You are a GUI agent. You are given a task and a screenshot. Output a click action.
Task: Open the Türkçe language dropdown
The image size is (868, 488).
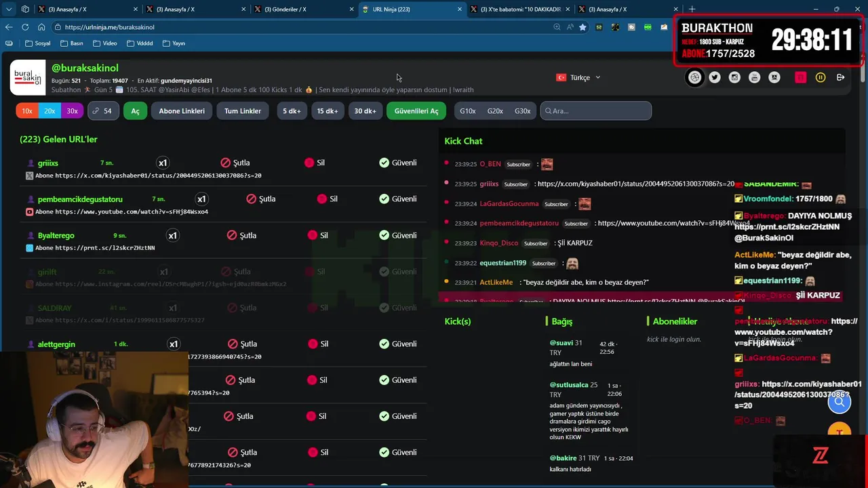pos(578,77)
